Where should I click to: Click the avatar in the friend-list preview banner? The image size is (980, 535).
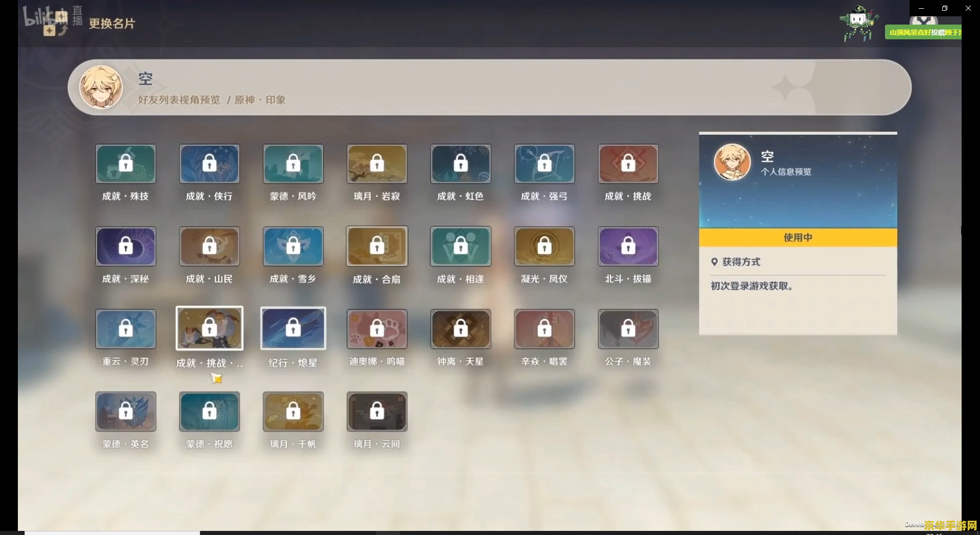(x=101, y=87)
